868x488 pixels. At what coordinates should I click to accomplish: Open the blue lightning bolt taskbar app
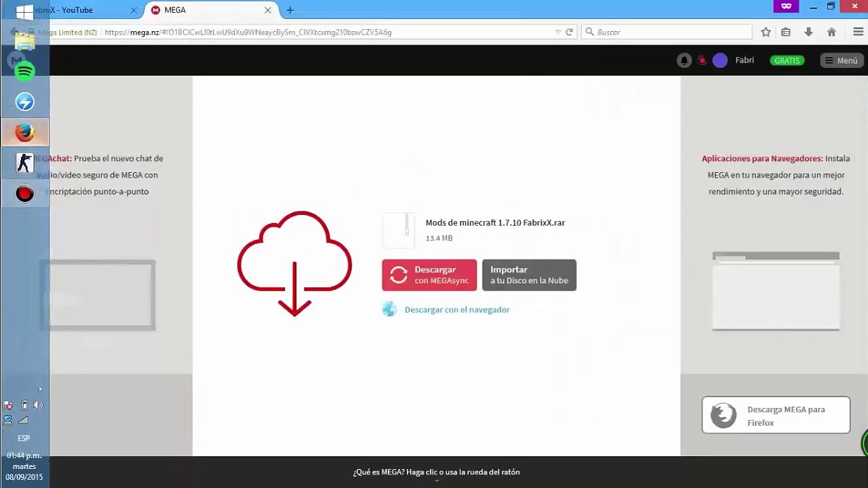click(x=24, y=102)
